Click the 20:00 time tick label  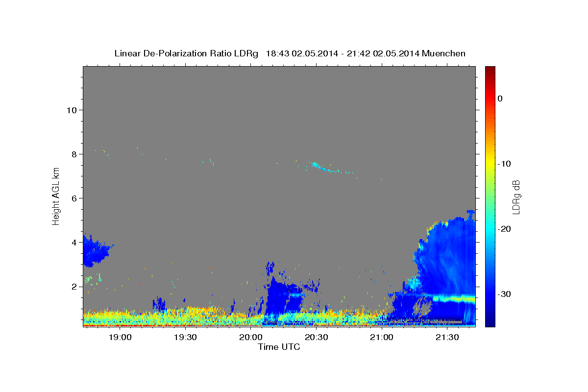[251, 338]
